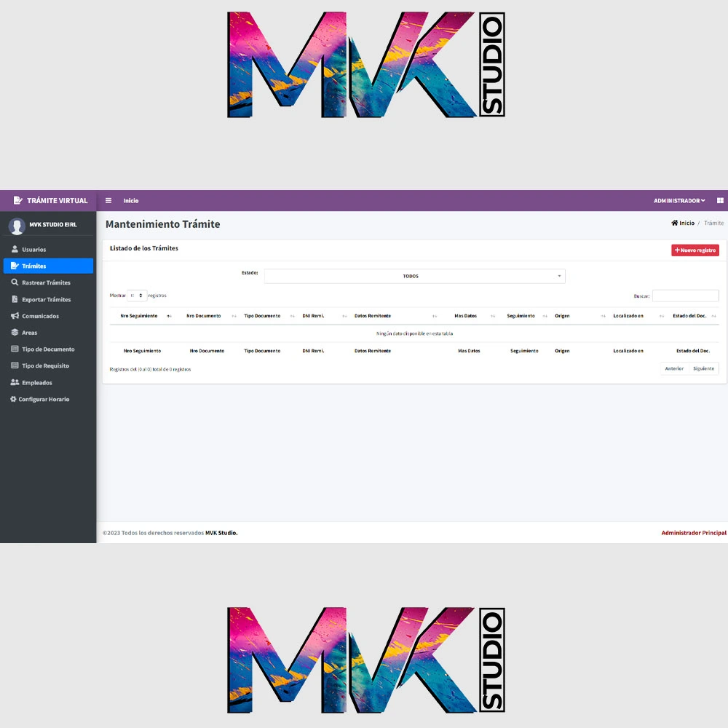
Task: Select Rastrear Trámites menu item
Action: click(x=48, y=282)
